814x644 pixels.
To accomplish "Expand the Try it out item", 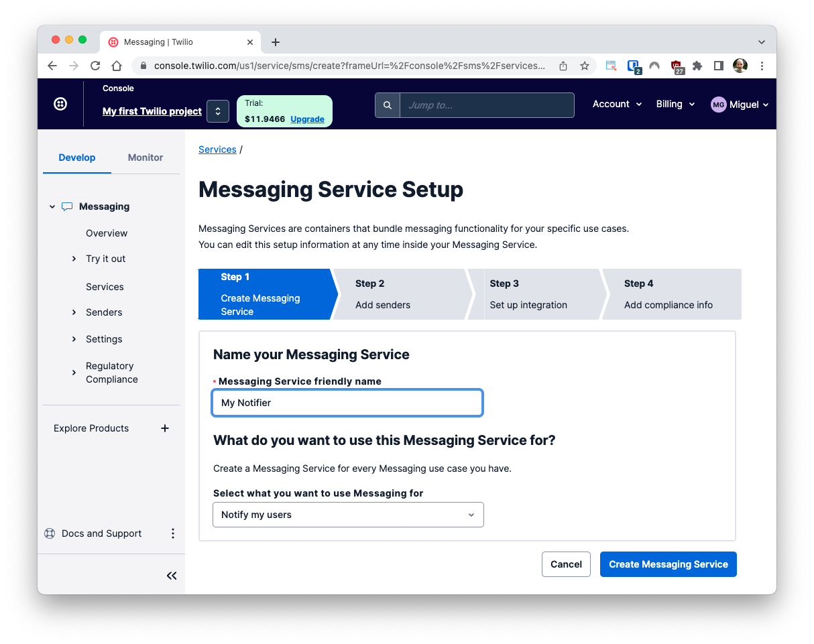I will (74, 259).
